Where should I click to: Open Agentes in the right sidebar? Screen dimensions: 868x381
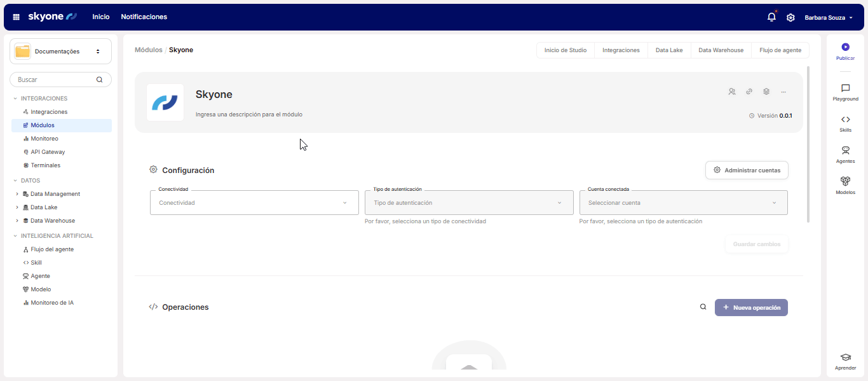tap(845, 154)
